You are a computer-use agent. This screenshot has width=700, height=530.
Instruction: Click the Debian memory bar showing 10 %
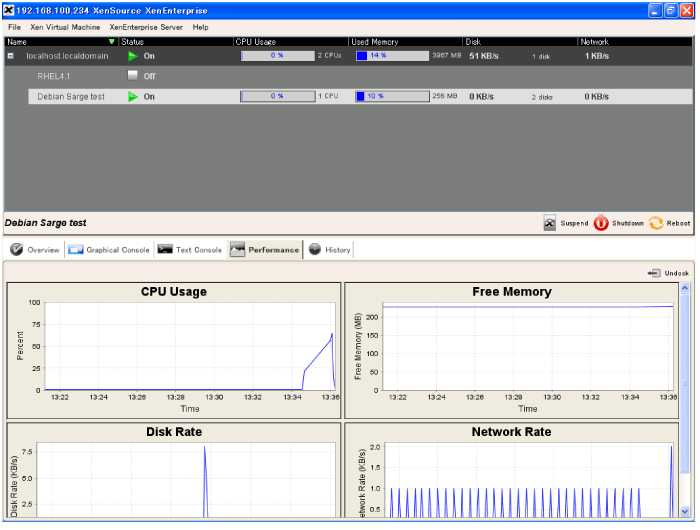click(392, 96)
